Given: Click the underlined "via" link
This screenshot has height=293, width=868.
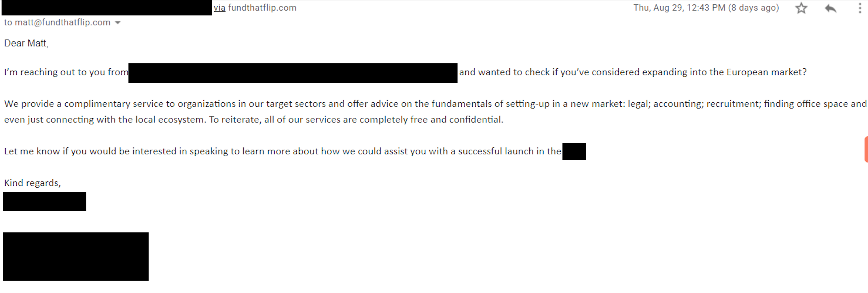Looking at the screenshot, I should click(x=219, y=8).
